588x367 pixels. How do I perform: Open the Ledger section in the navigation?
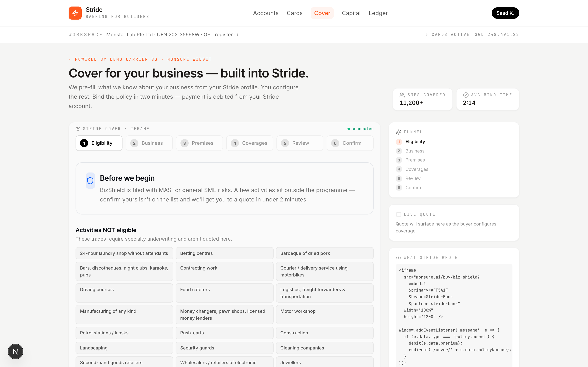378,13
